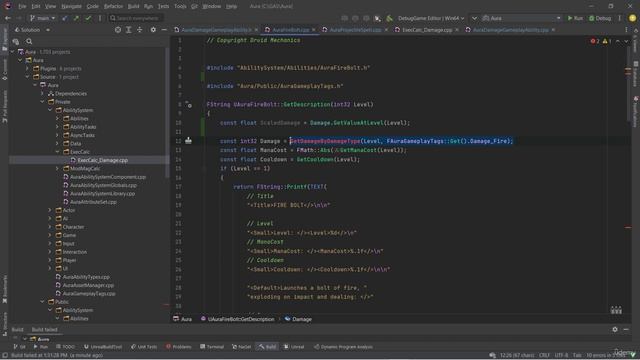Expand the Character folder

click(50, 227)
